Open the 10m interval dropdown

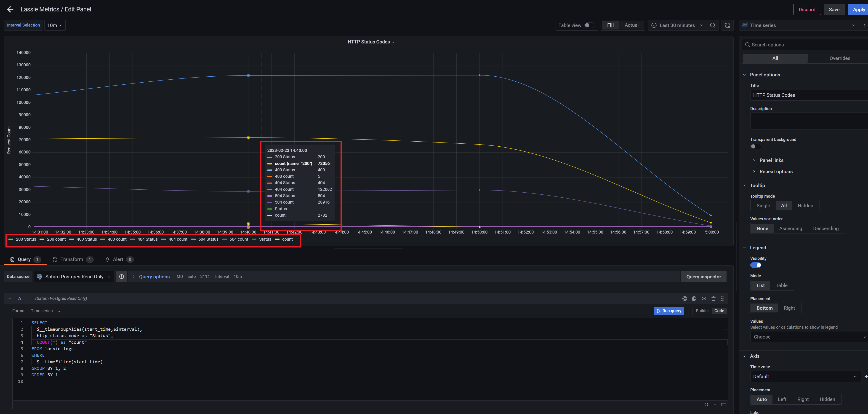pyautogui.click(x=55, y=25)
